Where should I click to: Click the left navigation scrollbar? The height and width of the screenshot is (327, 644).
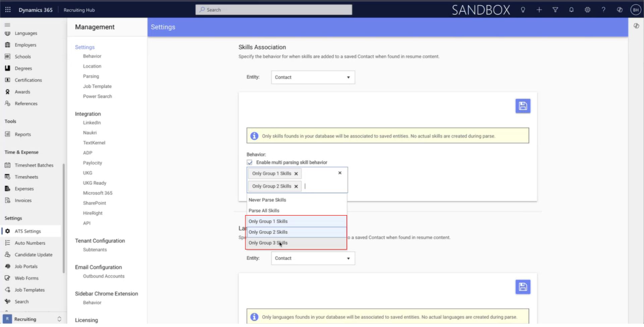[64, 218]
